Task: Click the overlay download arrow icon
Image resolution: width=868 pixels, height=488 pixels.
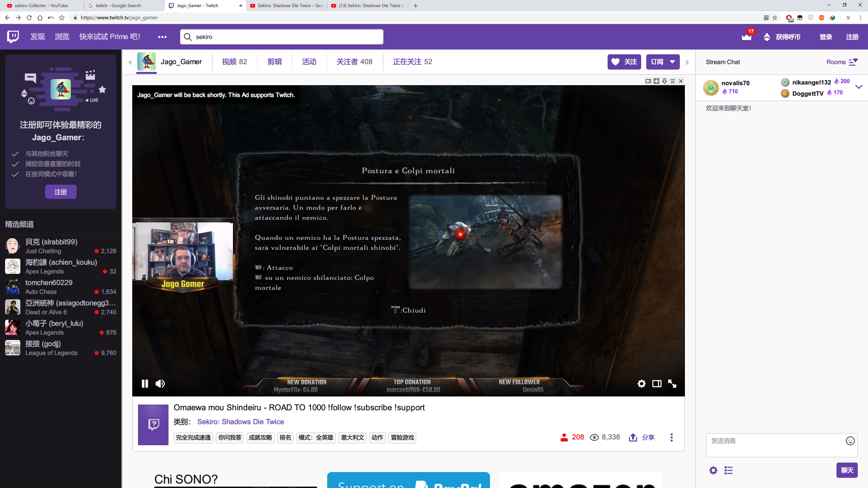Action: coord(665,81)
